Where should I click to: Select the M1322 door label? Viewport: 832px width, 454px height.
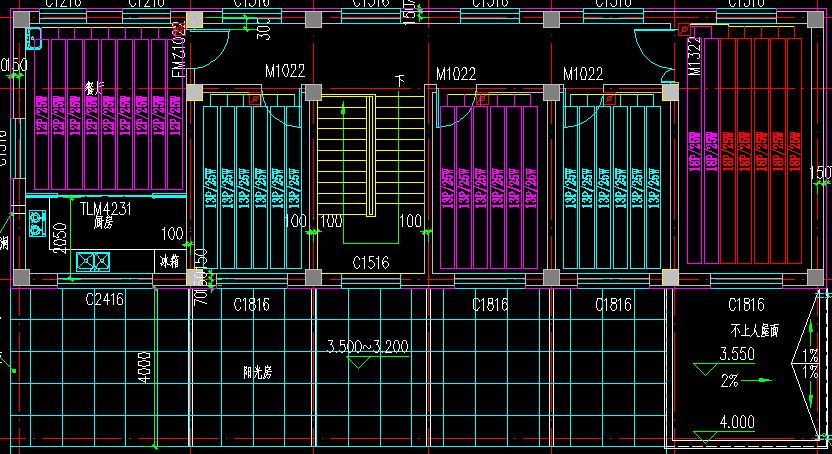pos(695,58)
